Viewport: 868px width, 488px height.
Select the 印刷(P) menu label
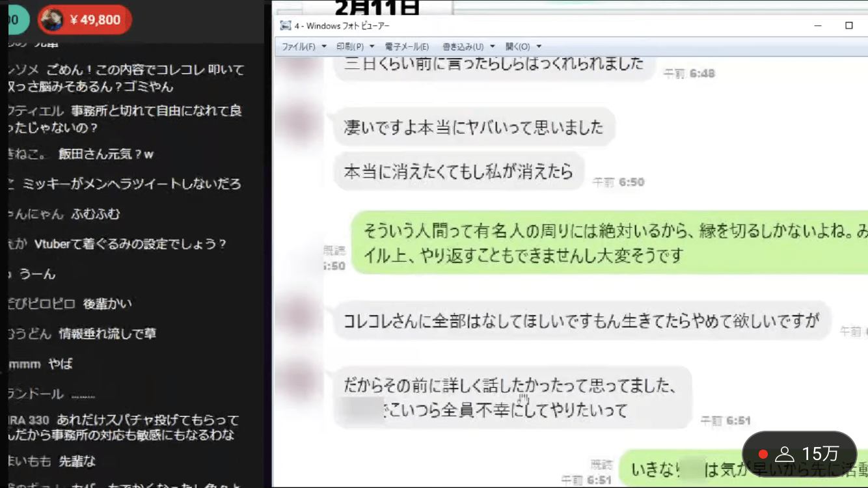coord(350,47)
